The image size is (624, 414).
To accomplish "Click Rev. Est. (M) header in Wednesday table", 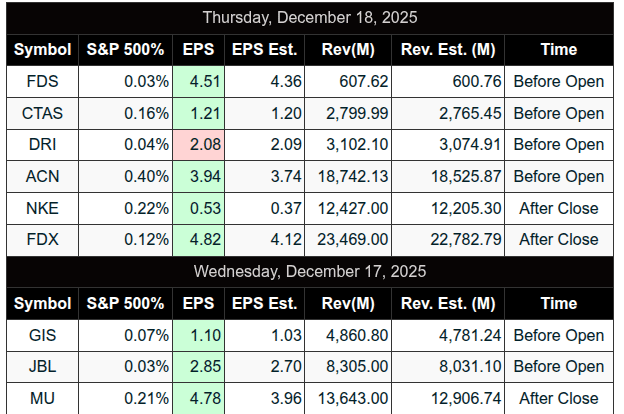I will click(448, 303).
